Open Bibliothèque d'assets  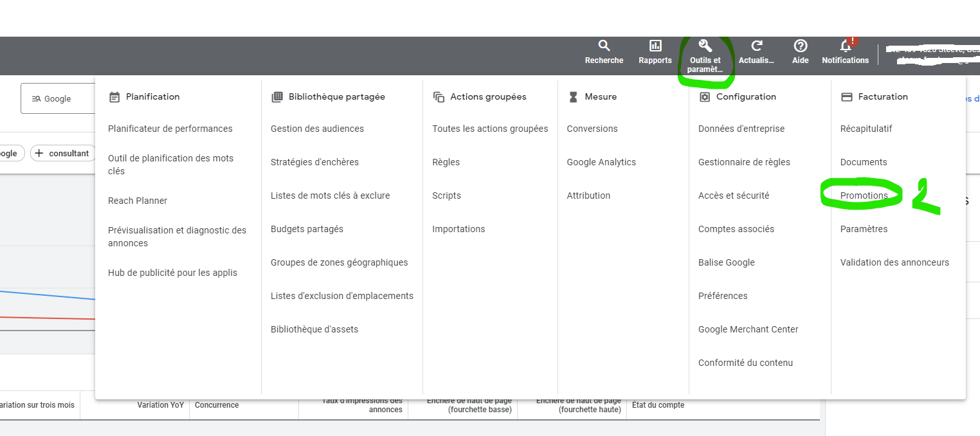click(314, 329)
